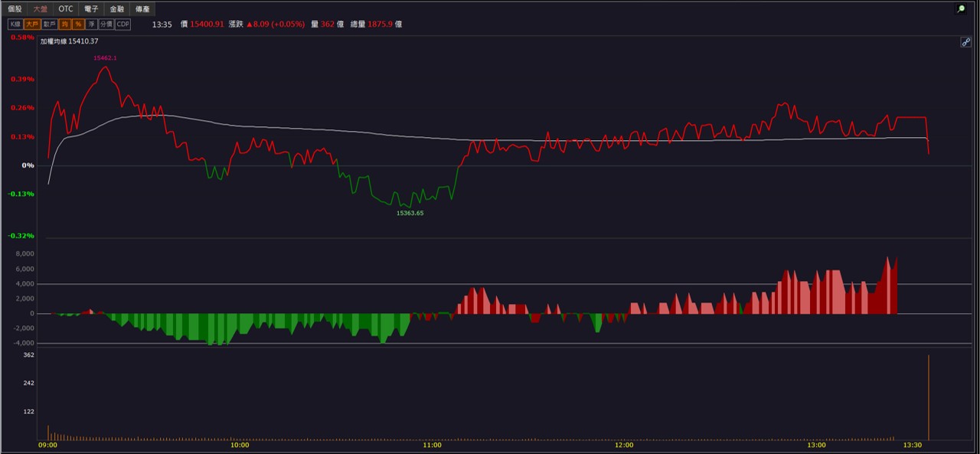Click the -0.32% axis label

point(22,236)
